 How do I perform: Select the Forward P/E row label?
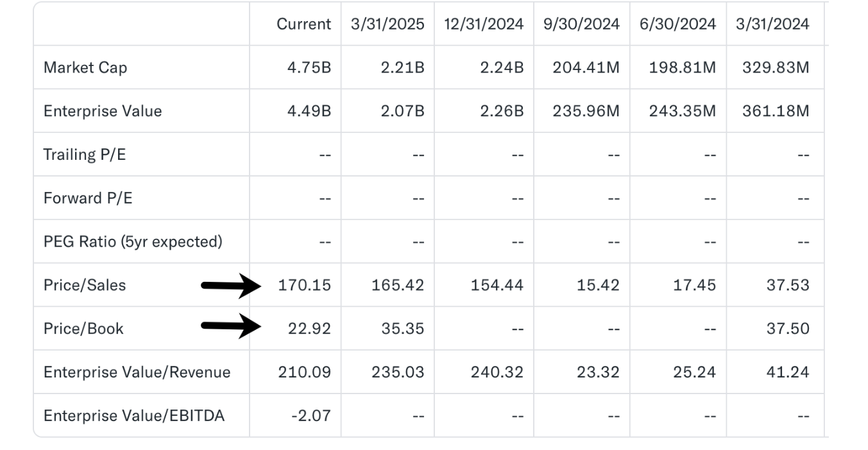88,198
